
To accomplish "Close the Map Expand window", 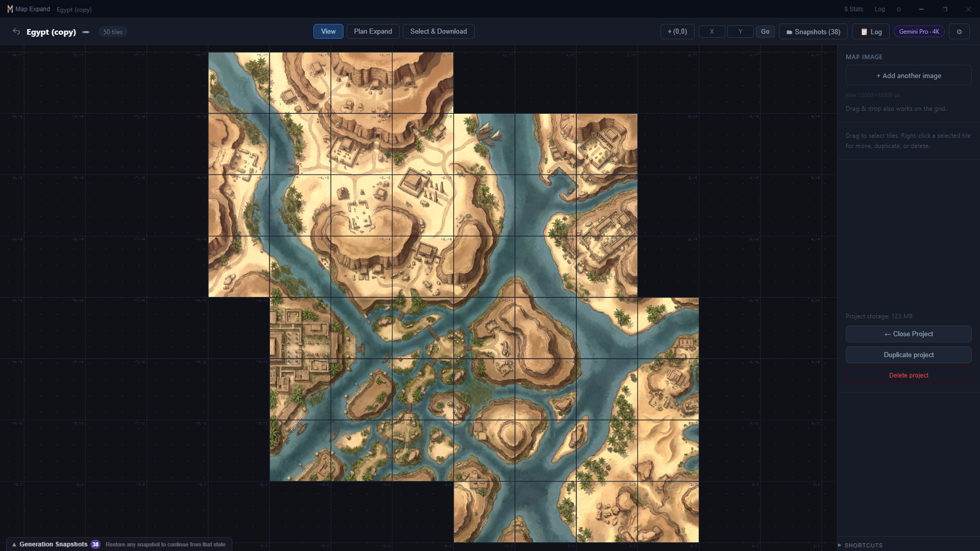I will tap(968, 9).
